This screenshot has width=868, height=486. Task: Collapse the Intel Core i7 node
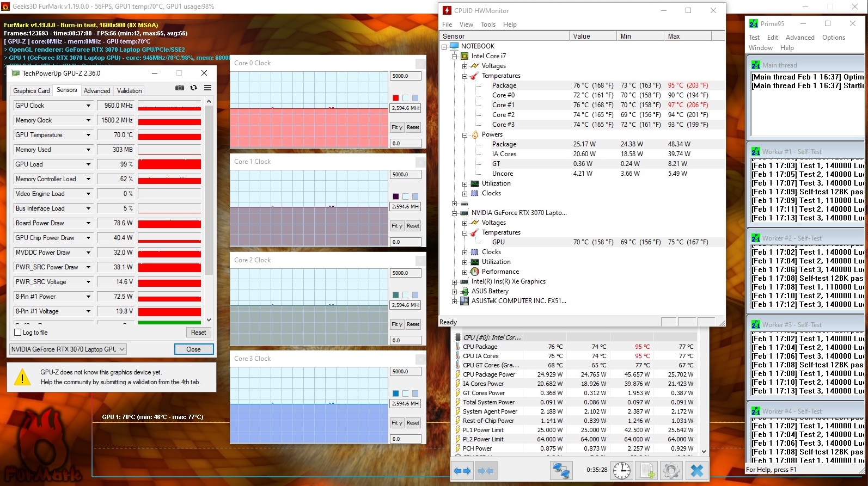[455, 57]
